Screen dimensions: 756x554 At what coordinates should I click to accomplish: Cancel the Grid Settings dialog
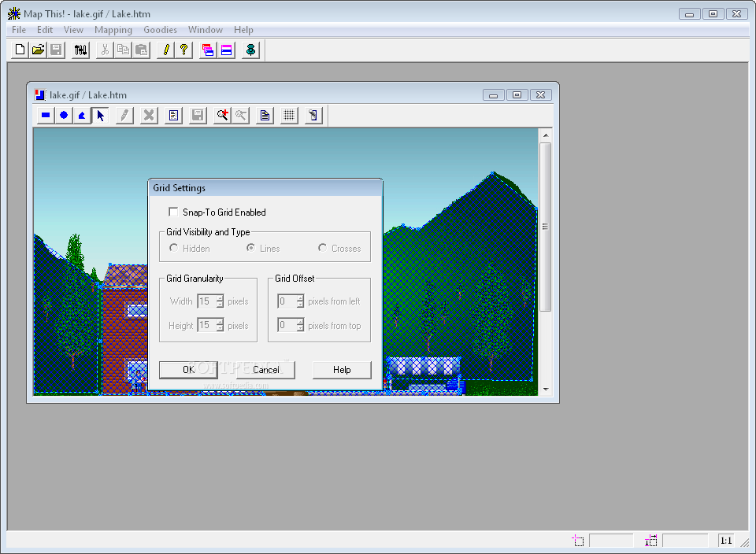(x=265, y=370)
